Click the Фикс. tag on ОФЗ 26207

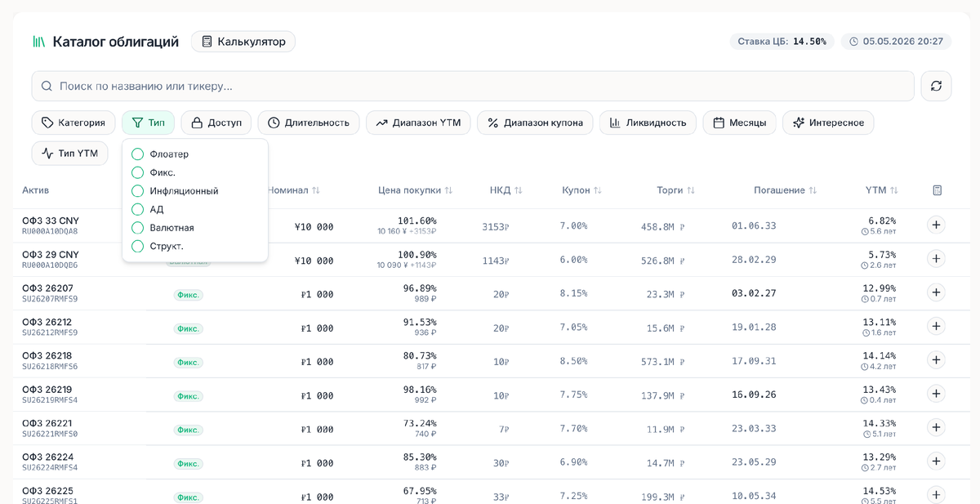coord(189,295)
